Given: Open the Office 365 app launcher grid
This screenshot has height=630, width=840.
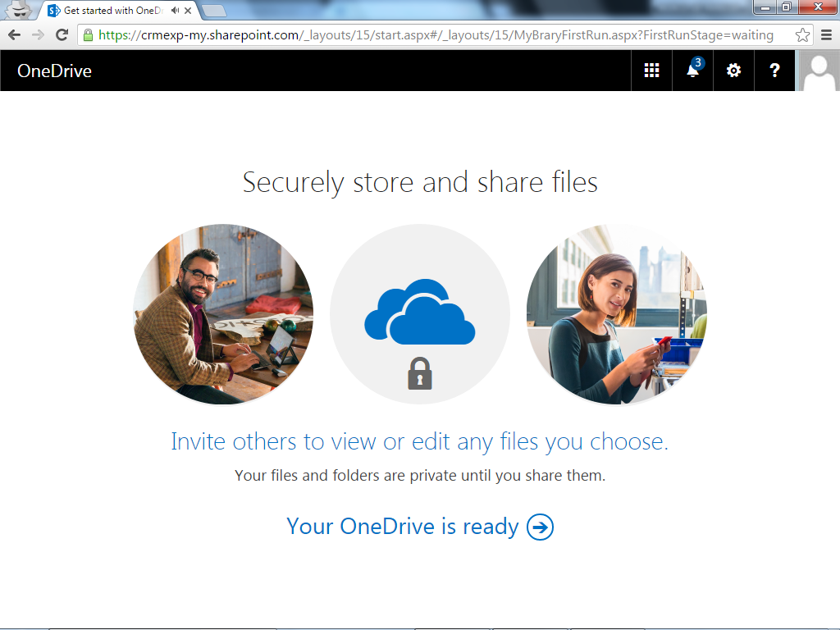Looking at the screenshot, I should [651, 71].
